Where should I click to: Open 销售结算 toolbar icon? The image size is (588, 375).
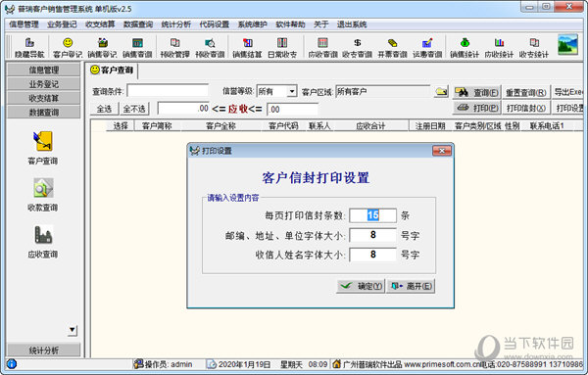click(x=247, y=47)
